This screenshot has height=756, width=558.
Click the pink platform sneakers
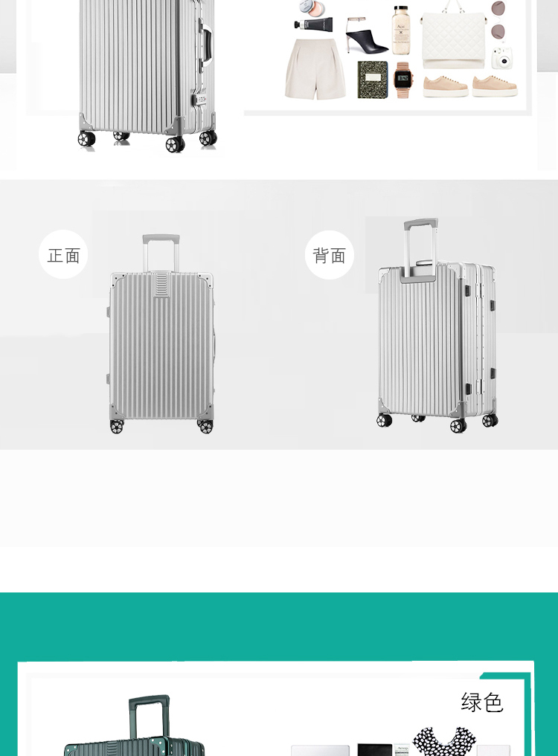tap(469, 85)
